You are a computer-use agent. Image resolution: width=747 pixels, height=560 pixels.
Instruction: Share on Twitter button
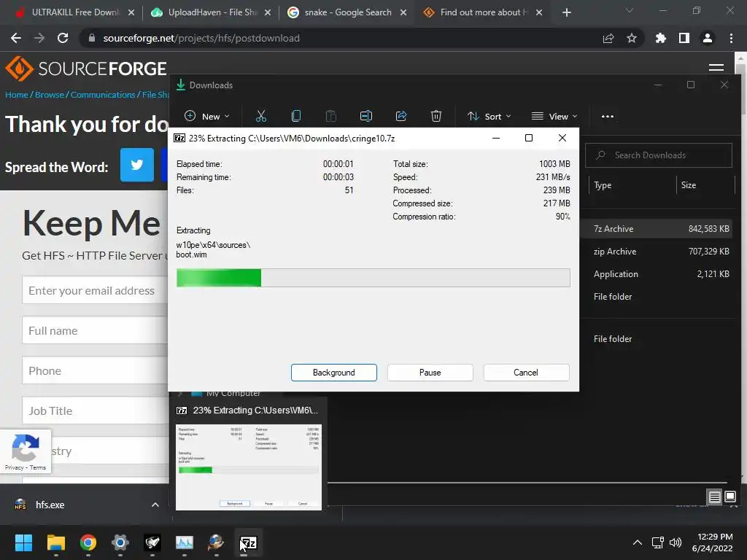point(137,165)
